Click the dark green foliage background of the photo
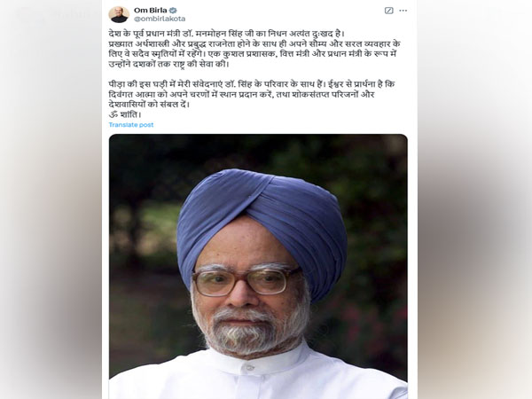The image size is (532, 399). 373,204
